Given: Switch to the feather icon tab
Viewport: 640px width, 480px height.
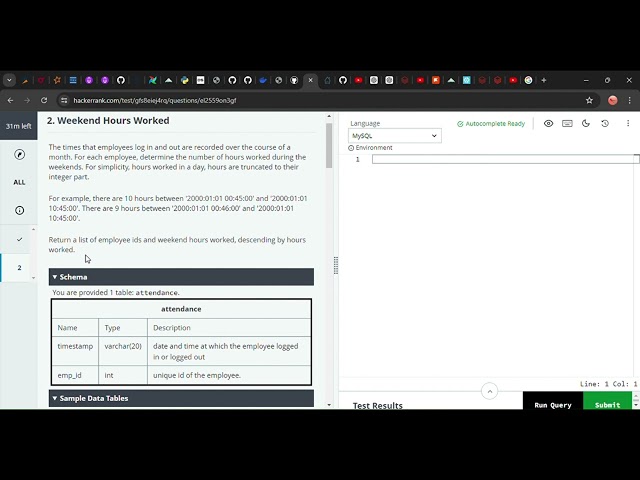Looking at the screenshot, I should (x=25, y=80).
